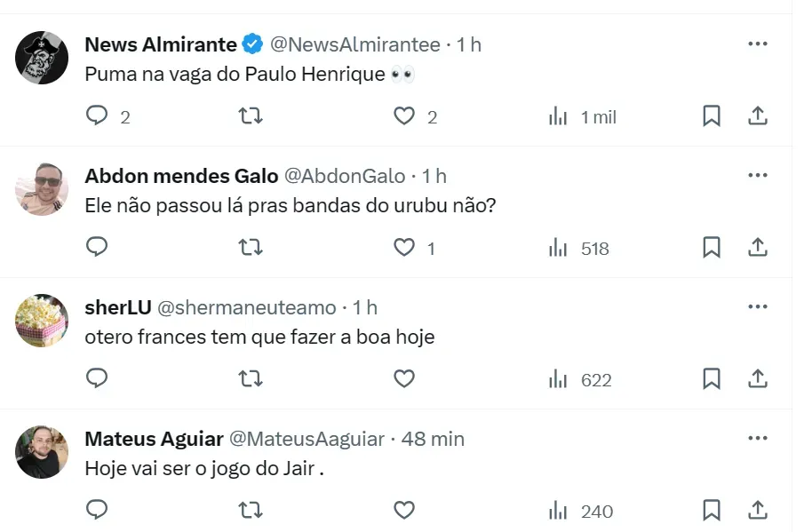Like the Puma na vaga tweet

point(404,116)
